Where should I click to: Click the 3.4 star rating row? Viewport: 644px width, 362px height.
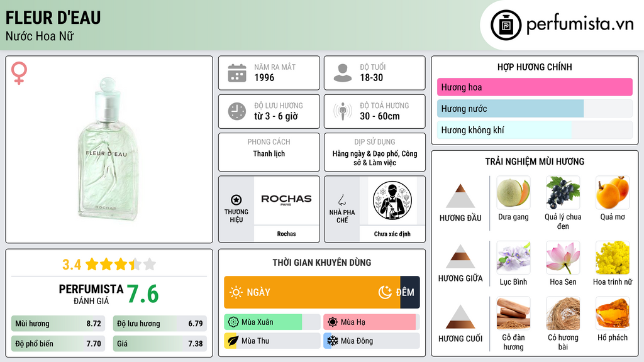pyautogui.click(x=109, y=265)
